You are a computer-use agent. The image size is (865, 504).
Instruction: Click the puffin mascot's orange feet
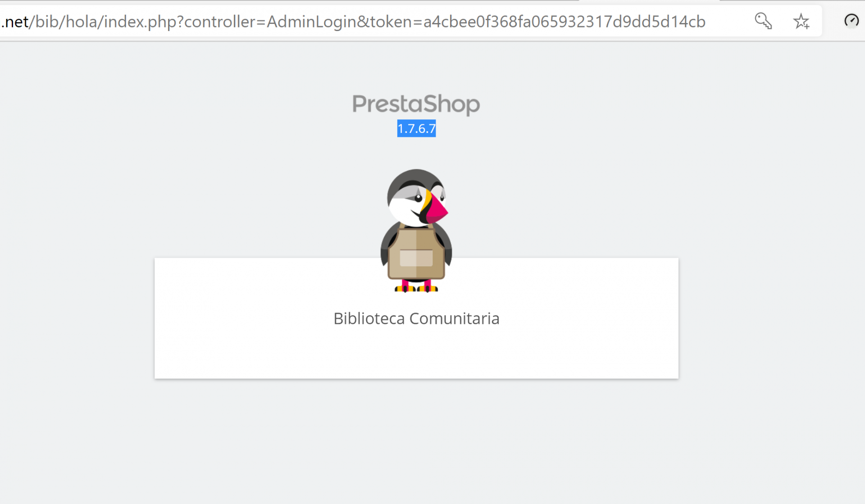(416, 288)
